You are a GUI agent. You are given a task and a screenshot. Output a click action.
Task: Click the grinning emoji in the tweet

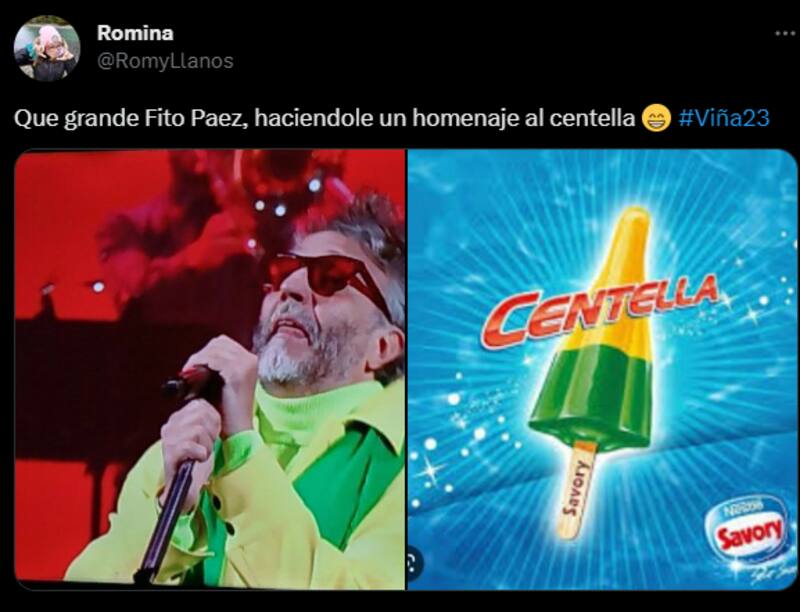click(x=656, y=118)
